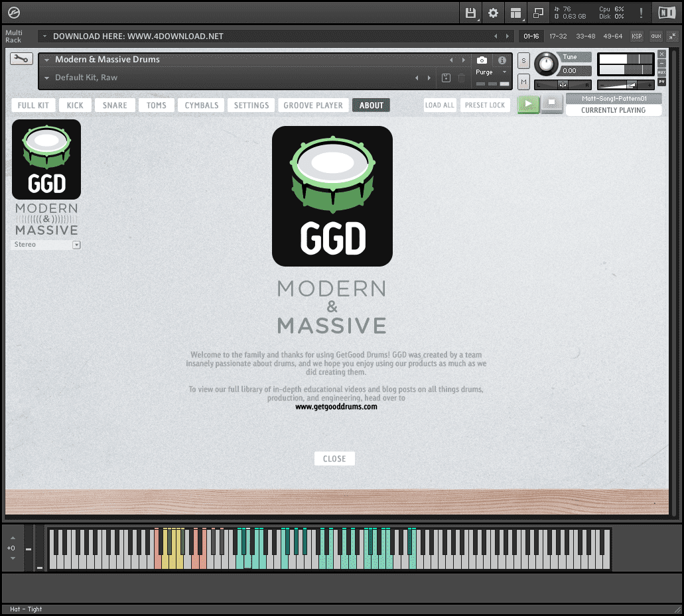Image resolution: width=684 pixels, height=616 pixels.
Task: Open instrument edit mode wrench icon
Action: [x=21, y=58]
